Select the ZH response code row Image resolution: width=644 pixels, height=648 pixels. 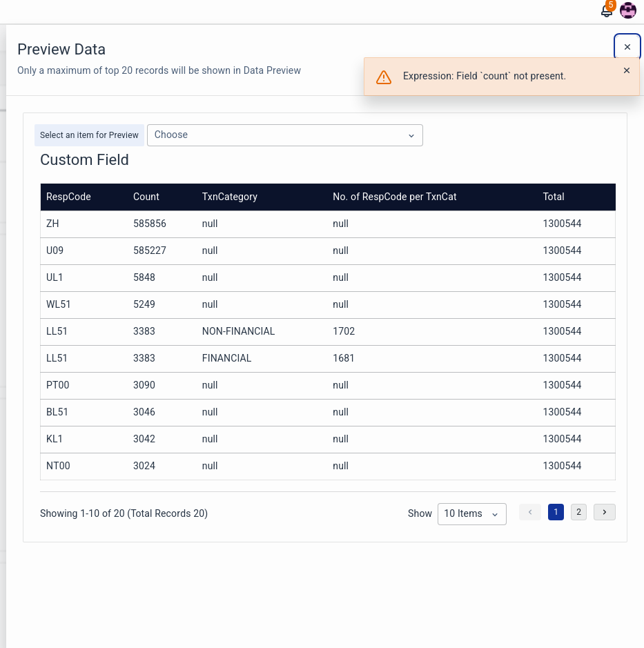52,224
